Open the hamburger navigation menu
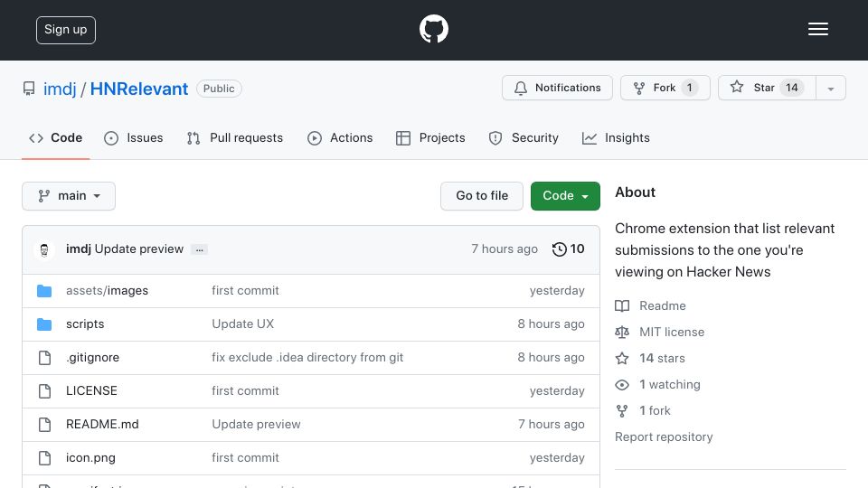 [817, 29]
